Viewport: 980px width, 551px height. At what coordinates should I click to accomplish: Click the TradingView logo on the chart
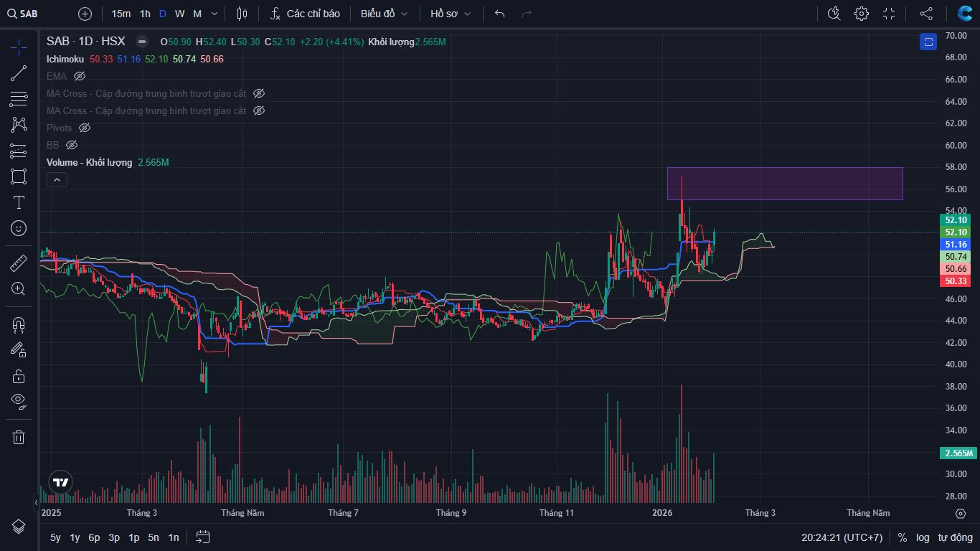[x=61, y=482]
